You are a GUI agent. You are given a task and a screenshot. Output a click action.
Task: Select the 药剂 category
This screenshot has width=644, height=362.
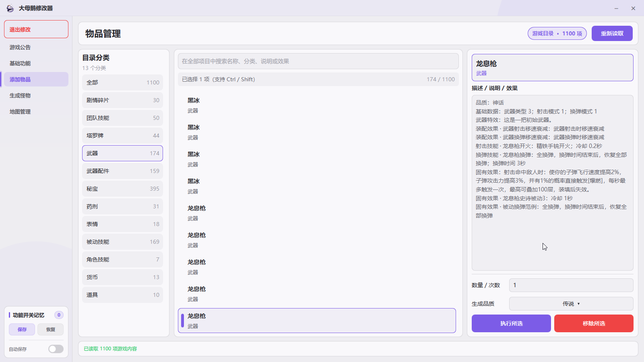click(x=122, y=206)
